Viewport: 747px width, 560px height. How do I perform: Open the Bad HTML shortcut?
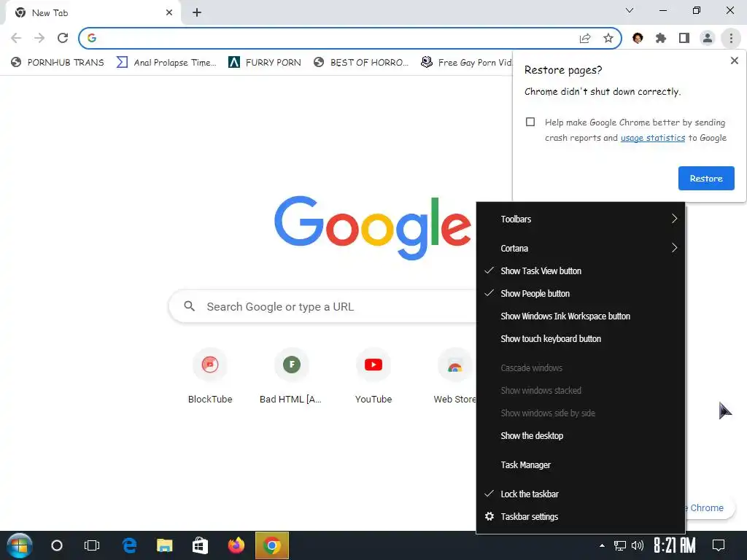[291, 376]
